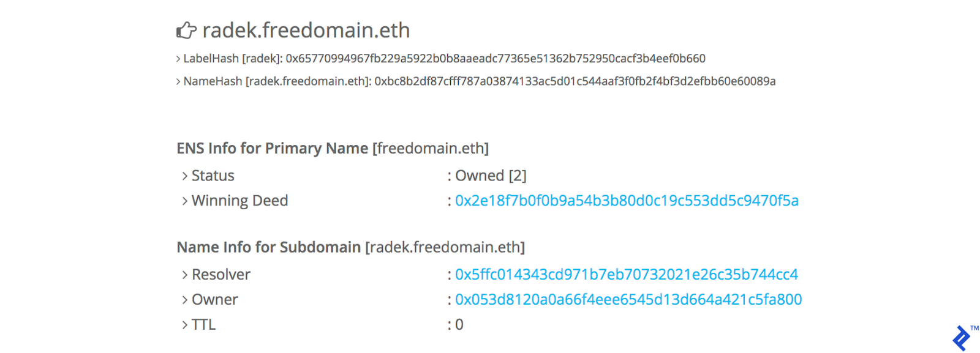Click the chevron before TTL
Screen dimensions: 980x353
pos(184,325)
